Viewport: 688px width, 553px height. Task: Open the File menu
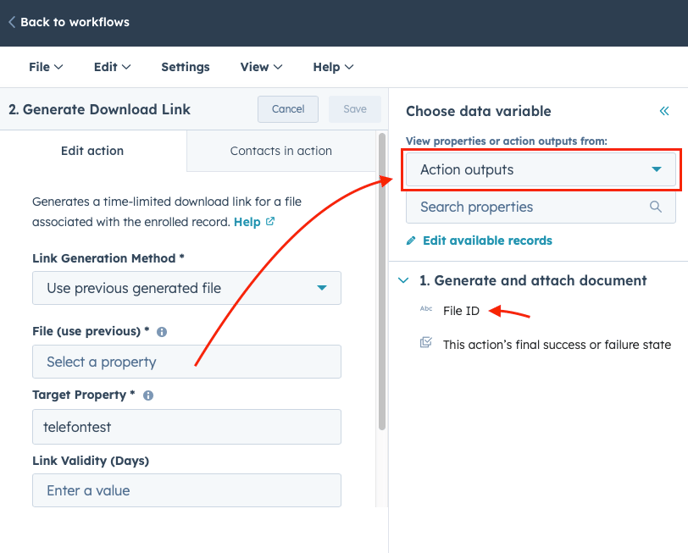pyautogui.click(x=46, y=67)
